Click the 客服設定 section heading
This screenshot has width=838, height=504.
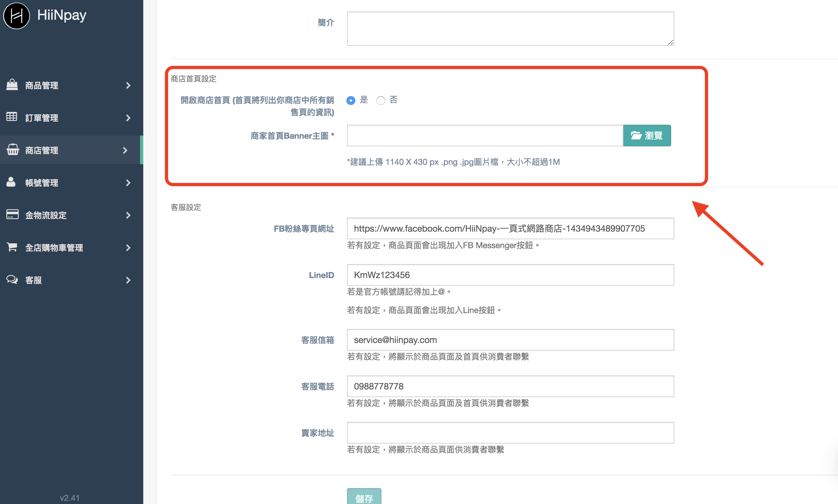click(186, 207)
